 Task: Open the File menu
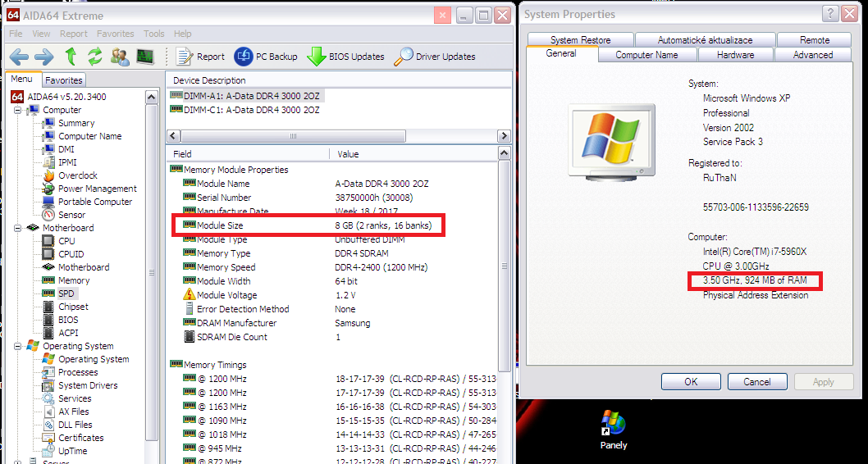[16, 34]
